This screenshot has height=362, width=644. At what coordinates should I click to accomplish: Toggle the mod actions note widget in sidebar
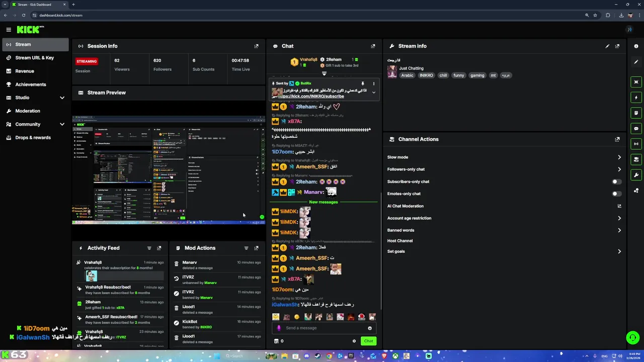[636, 113]
